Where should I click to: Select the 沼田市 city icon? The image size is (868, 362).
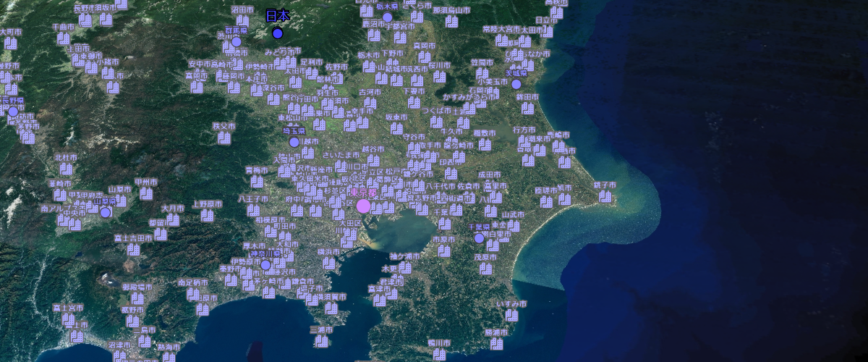click(242, 22)
